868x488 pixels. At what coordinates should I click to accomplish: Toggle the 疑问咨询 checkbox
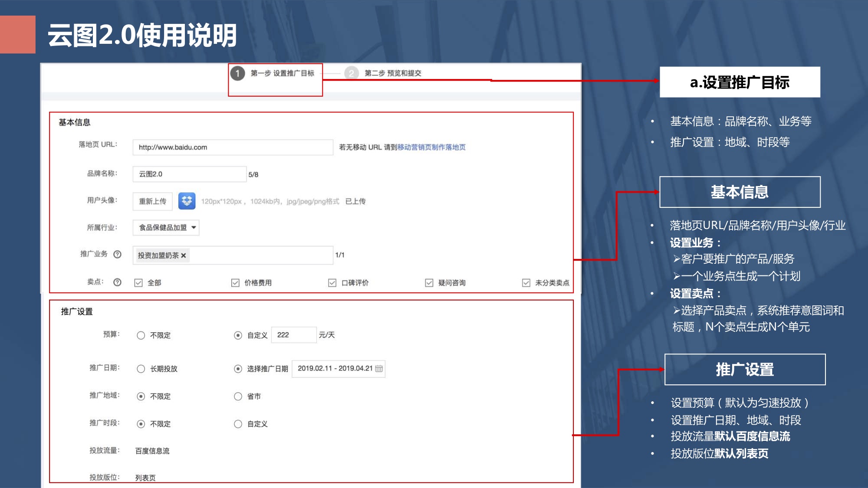[429, 283]
